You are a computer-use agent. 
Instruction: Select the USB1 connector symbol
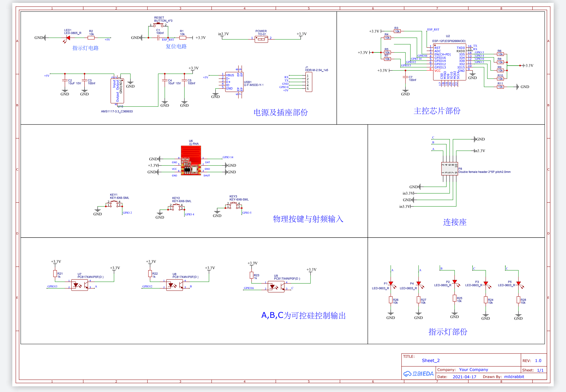[x=234, y=82]
